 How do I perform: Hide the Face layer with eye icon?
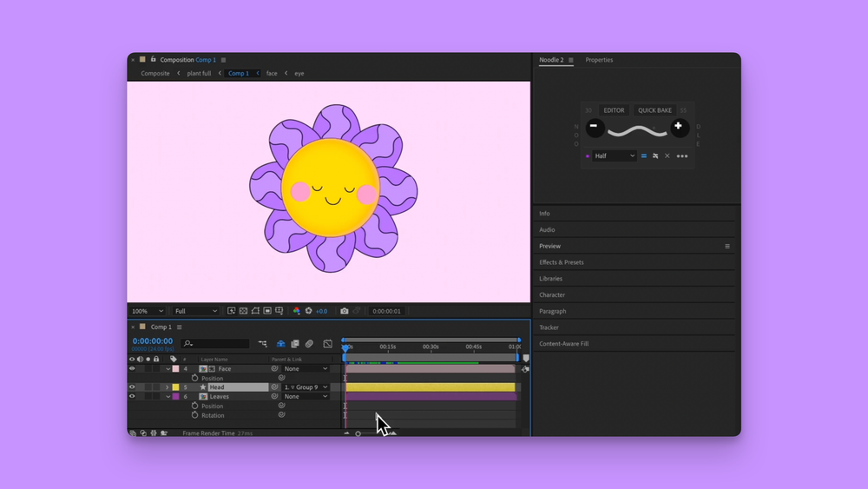tap(133, 368)
